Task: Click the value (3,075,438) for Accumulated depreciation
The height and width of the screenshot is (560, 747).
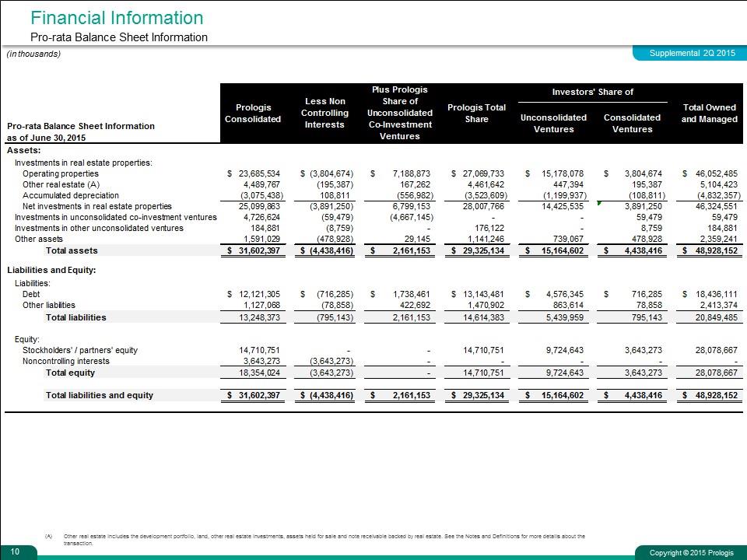Action: click(261, 196)
